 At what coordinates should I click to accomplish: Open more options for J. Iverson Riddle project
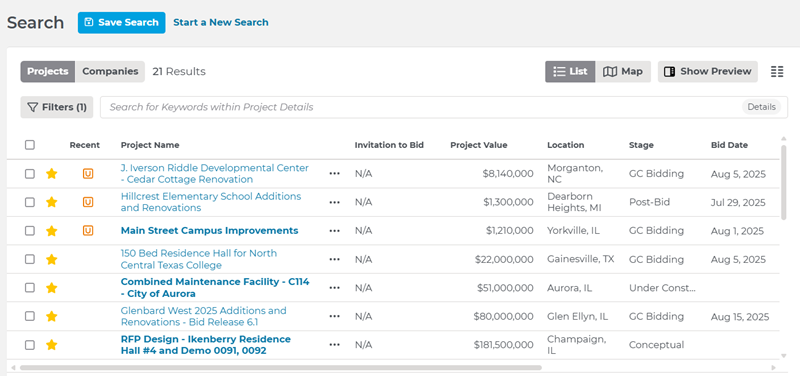pos(334,174)
